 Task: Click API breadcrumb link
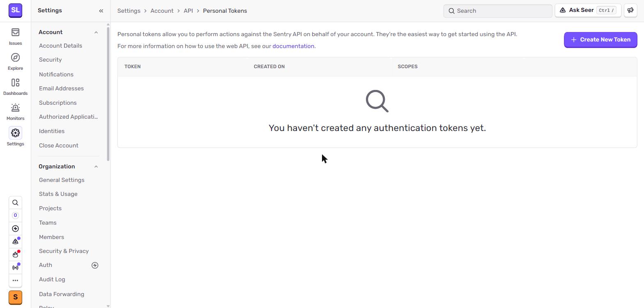pyautogui.click(x=188, y=11)
